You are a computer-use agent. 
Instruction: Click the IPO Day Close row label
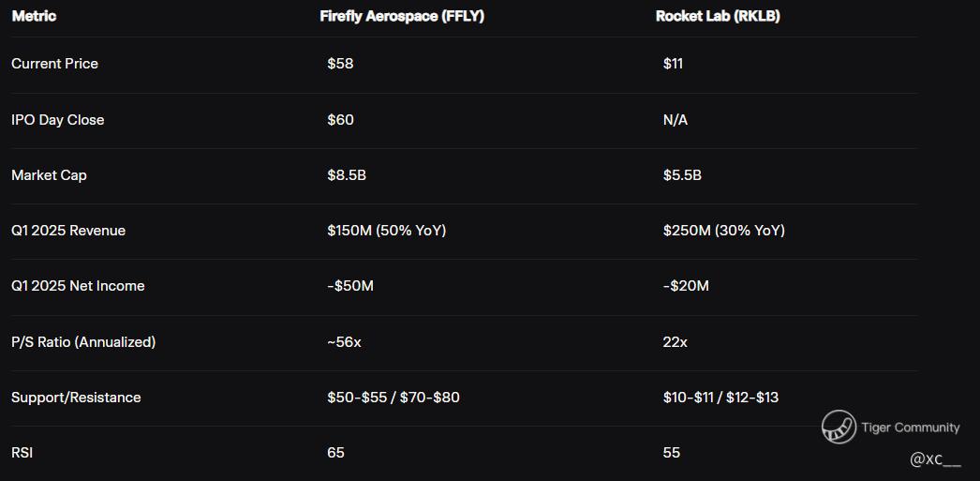(58, 120)
